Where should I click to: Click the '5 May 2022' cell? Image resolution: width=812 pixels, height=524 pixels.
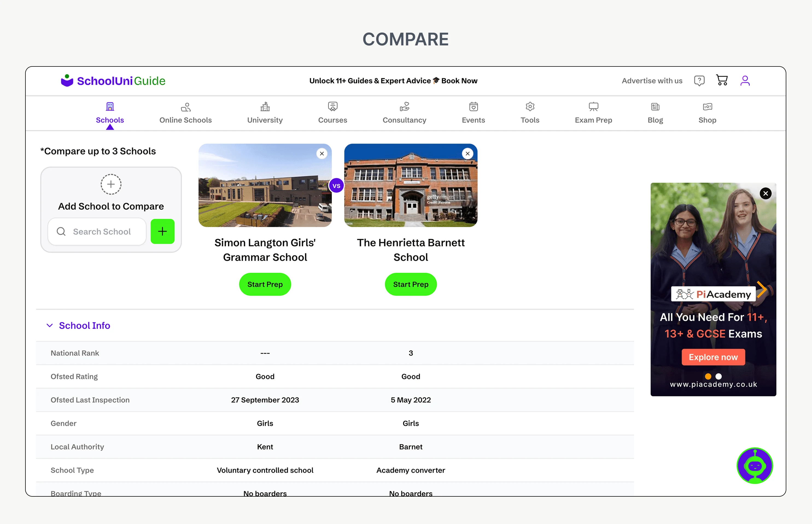tap(411, 400)
